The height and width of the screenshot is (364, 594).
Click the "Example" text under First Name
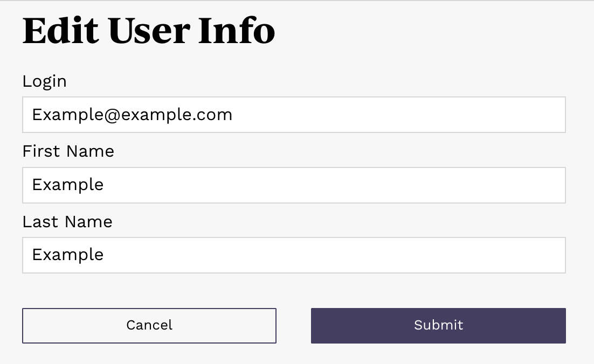(x=68, y=185)
